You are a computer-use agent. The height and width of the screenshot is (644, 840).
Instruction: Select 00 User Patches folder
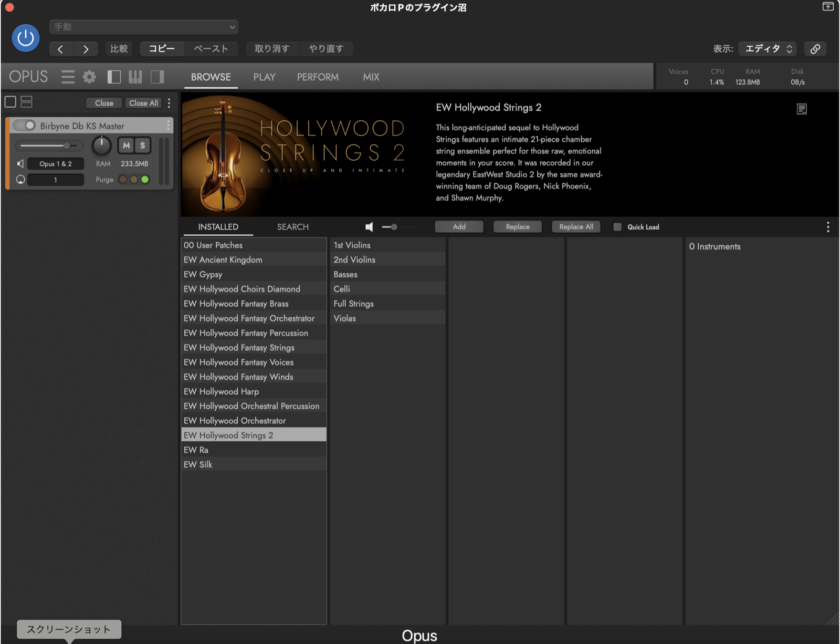(254, 245)
